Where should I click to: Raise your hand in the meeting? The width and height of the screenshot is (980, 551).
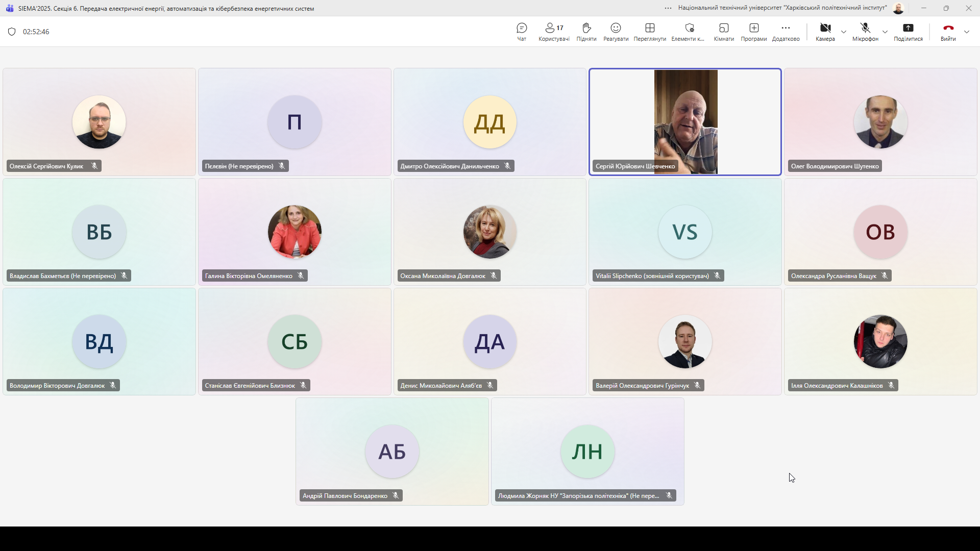point(586,32)
